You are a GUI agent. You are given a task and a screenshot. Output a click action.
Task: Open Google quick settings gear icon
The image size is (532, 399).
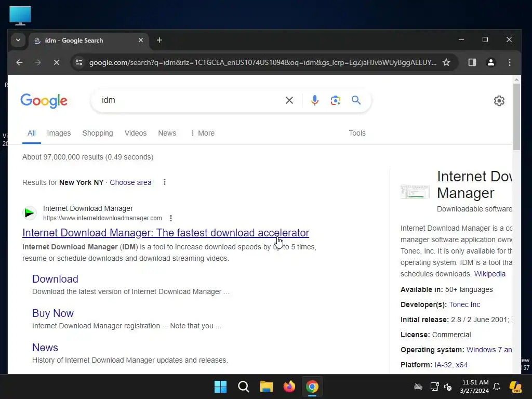499,101
